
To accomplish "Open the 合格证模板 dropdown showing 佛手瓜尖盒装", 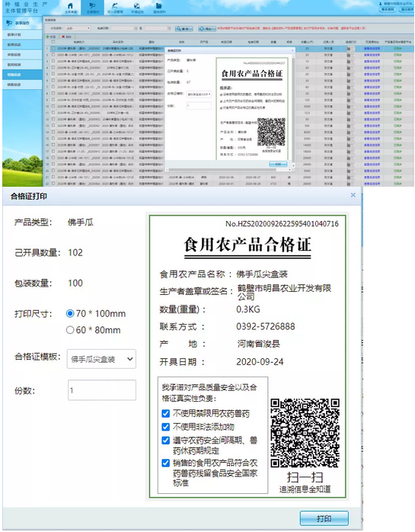I will pos(101,359).
